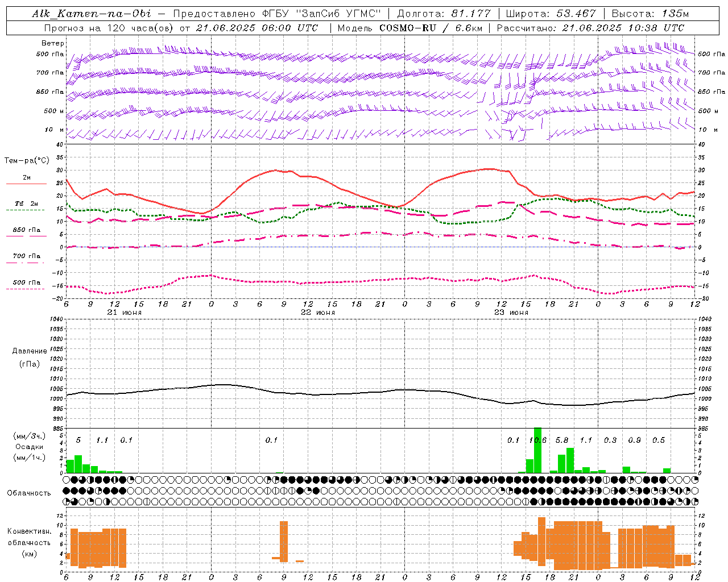Click the (мм/1ч.) precipitation unit label
728x582 pixels.
click(29, 458)
